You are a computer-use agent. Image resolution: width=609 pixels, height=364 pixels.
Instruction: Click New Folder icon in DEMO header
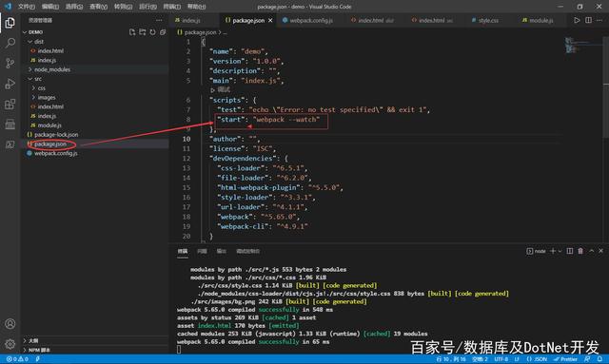[143, 32]
